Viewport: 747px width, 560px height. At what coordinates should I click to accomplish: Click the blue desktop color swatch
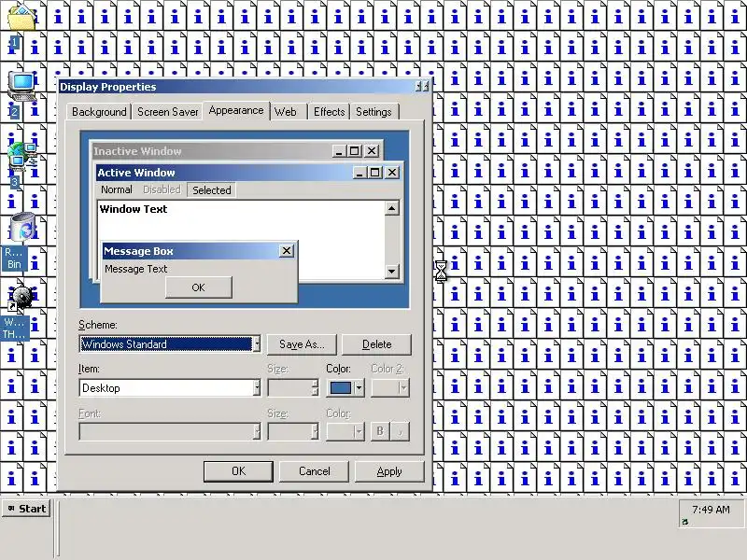[340, 388]
